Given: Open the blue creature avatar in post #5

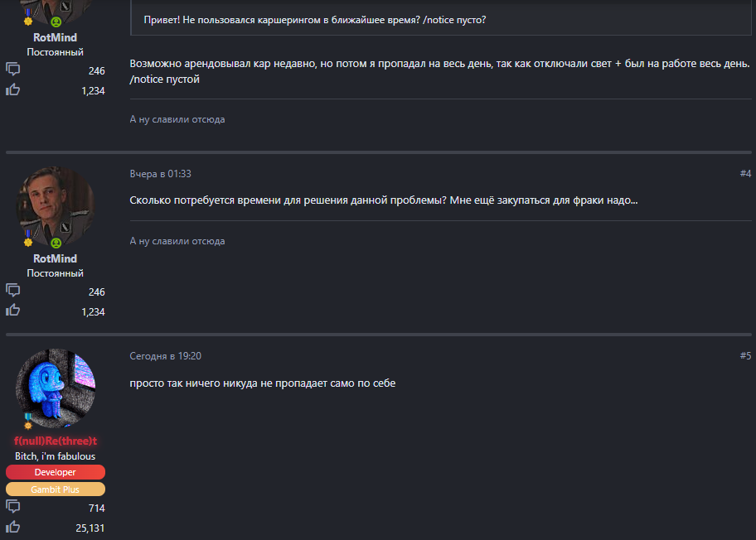Looking at the screenshot, I should pyautogui.click(x=56, y=388).
